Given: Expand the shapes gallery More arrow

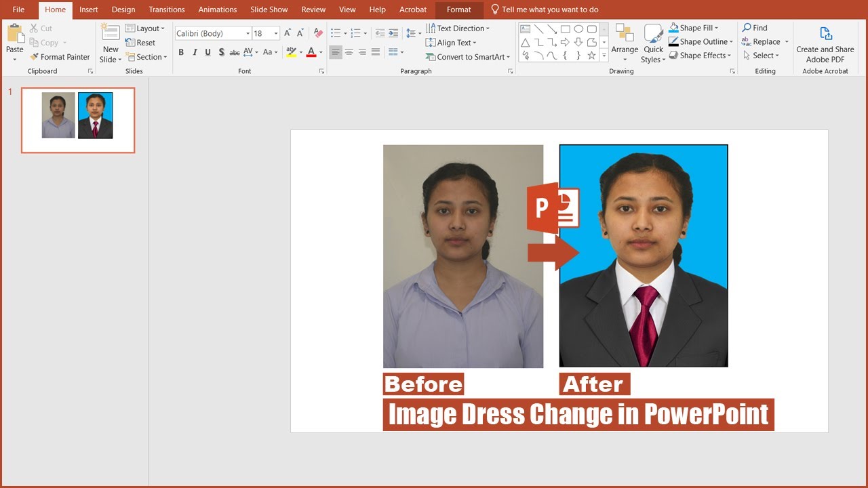Looking at the screenshot, I should coord(604,56).
